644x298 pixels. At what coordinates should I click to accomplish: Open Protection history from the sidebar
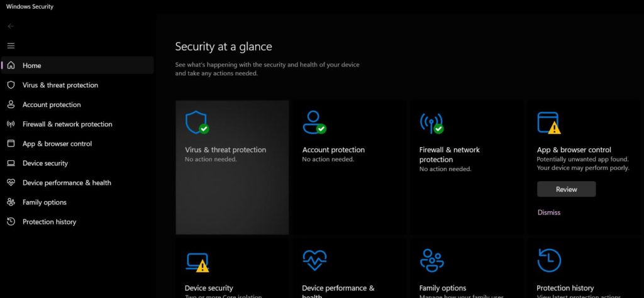coord(49,222)
